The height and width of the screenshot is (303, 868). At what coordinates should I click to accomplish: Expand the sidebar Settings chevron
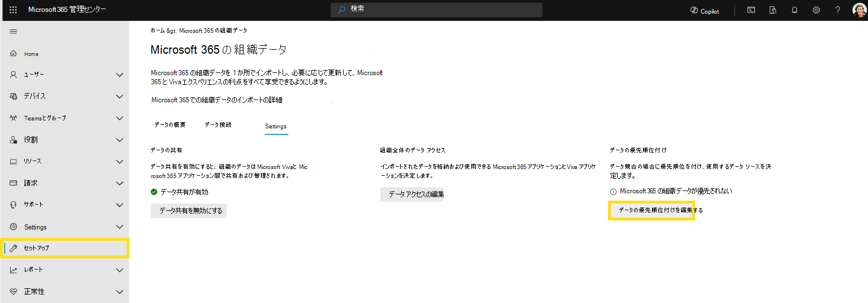pyautogui.click(x=119, y=227)
